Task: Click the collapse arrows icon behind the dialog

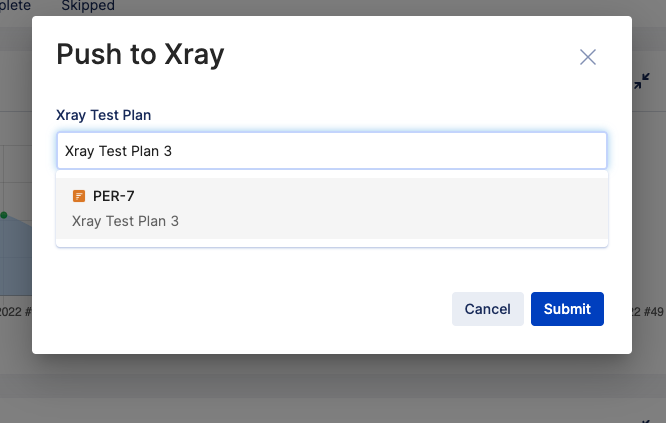Action: tap(642, 84)
